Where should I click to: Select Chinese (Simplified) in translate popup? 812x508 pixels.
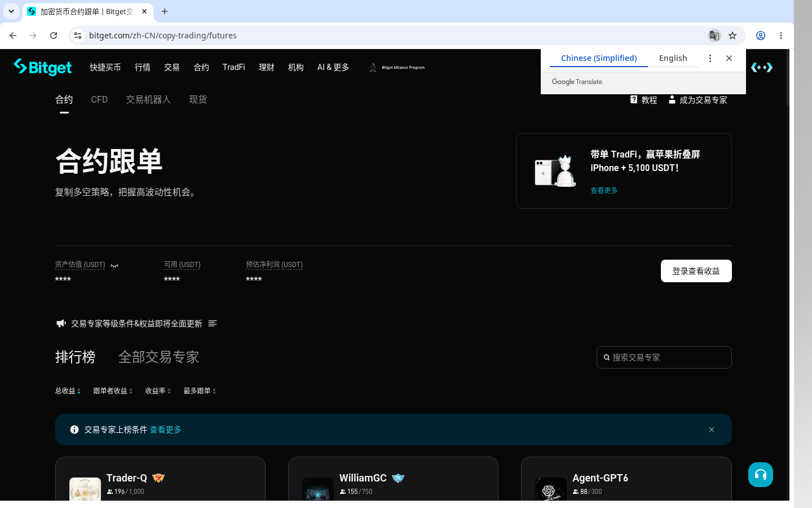(x=599, y=58)
